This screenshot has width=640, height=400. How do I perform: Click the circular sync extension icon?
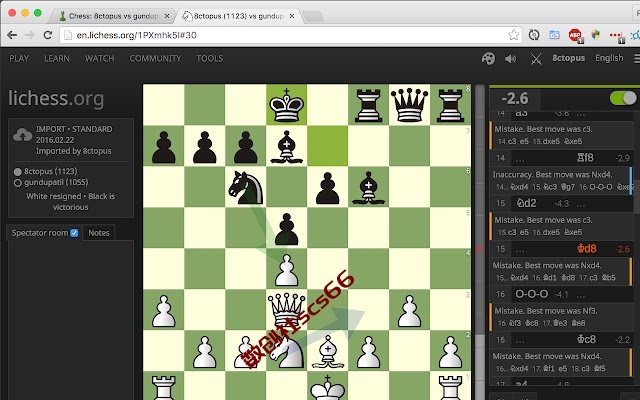click(x=534, y=35)
